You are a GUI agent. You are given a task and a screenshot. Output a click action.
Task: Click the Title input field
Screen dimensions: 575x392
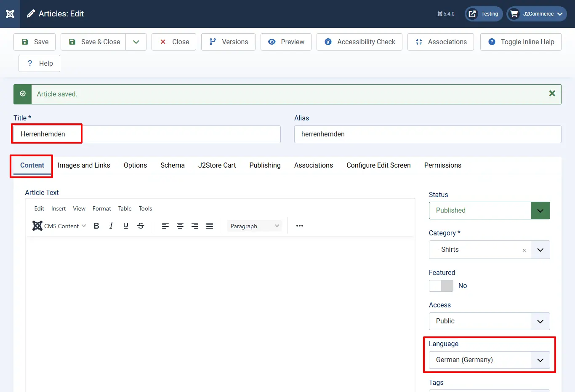pyautogui.click(x=147, y=134)
